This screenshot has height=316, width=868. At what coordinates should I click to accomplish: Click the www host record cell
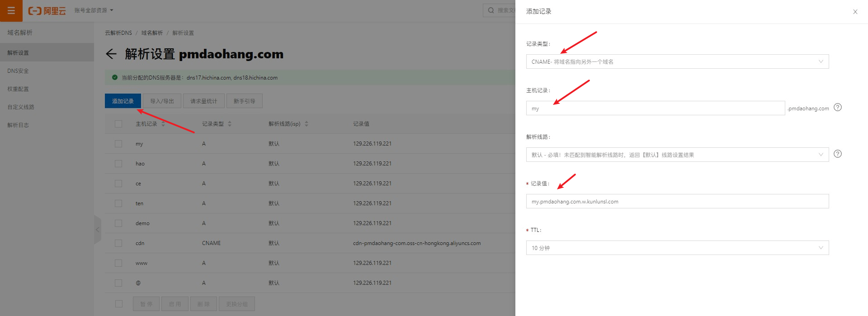(x=142, y=263)
